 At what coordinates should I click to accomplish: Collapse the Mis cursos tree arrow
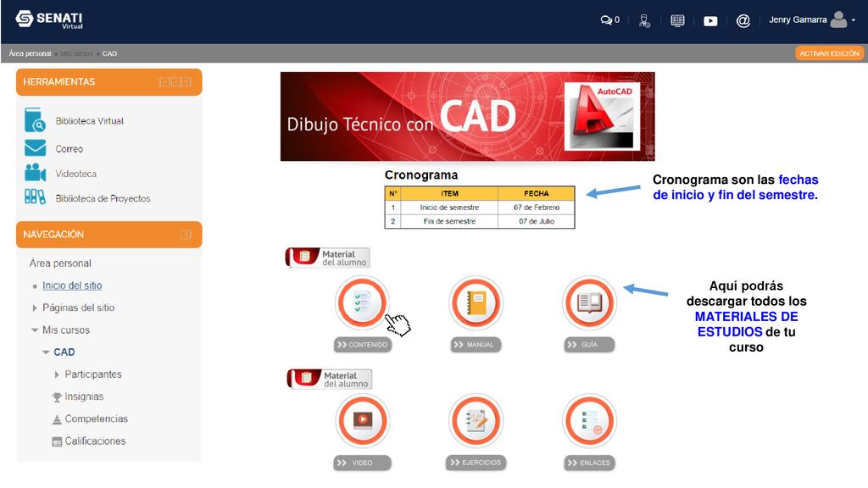click(x=34, y=330)
